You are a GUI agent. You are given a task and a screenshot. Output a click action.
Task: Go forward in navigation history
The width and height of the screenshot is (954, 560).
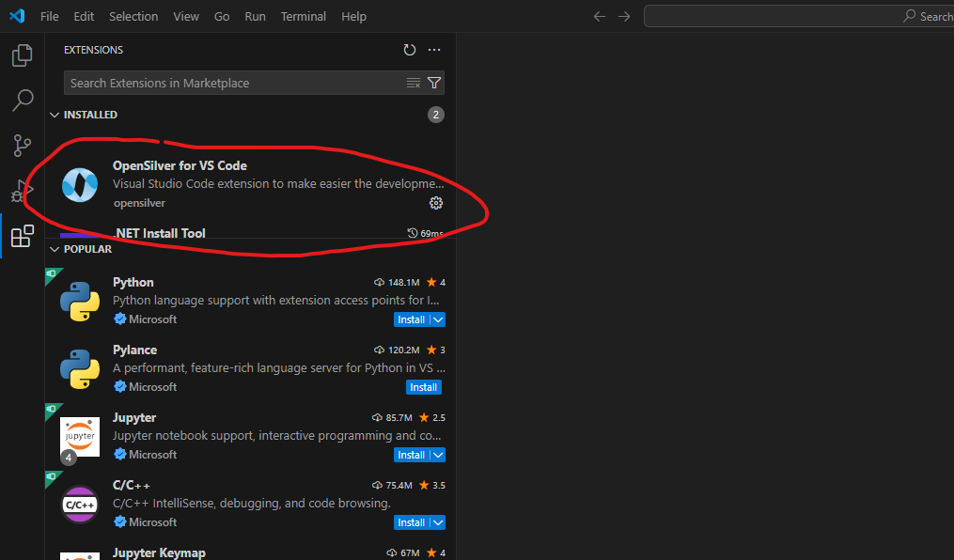pyautogui.click(x=624, y=16)
